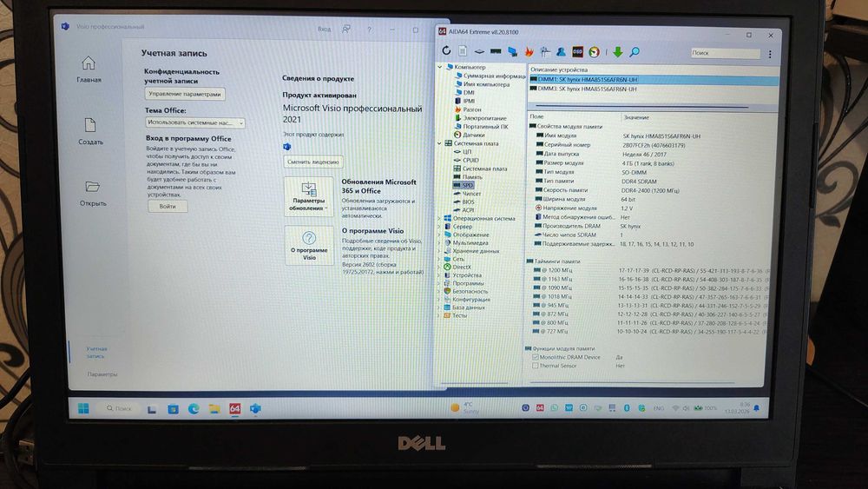Click the AIDA64 network monitors toolbar icon
Image resolution: width=868 pixels, height=489 pixels.
pyautogui.click(x=513, y=51)
